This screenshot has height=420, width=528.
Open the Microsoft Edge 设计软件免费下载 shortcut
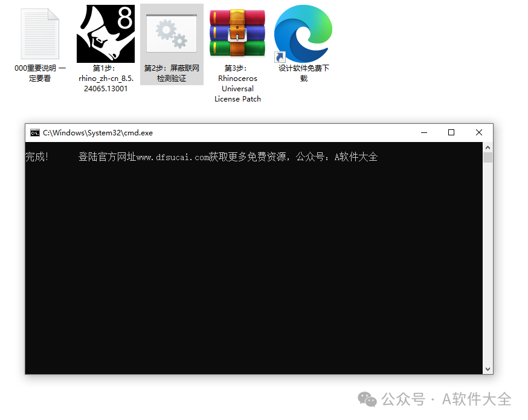(x=303, y=33)
